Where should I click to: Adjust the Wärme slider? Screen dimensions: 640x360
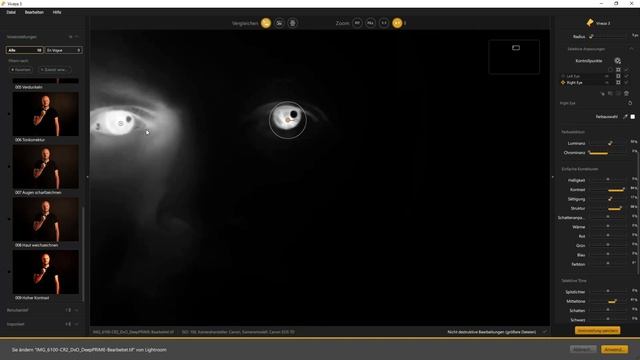[607, 227]
